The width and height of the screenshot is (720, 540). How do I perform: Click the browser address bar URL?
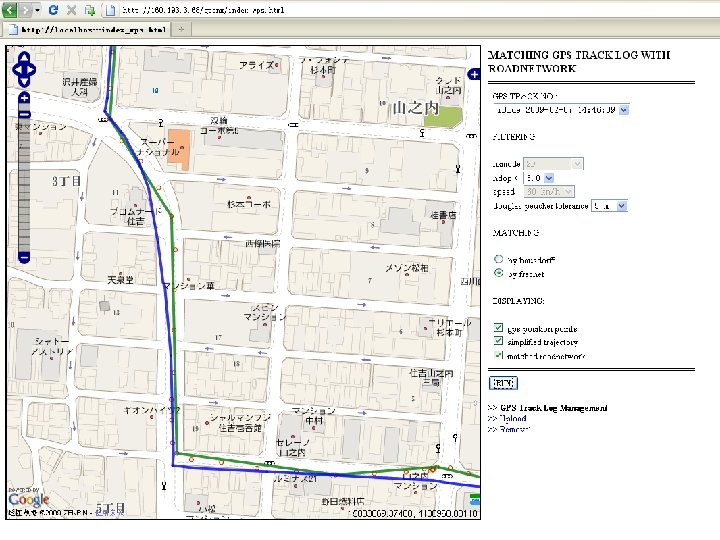click(x=203, y=10)
